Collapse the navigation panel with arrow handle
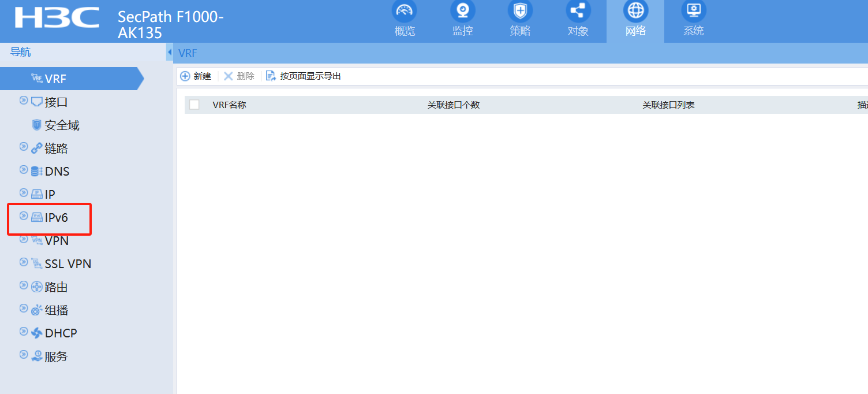The width and height of the screenshot is (868, 394). click(x=169, y=53)
